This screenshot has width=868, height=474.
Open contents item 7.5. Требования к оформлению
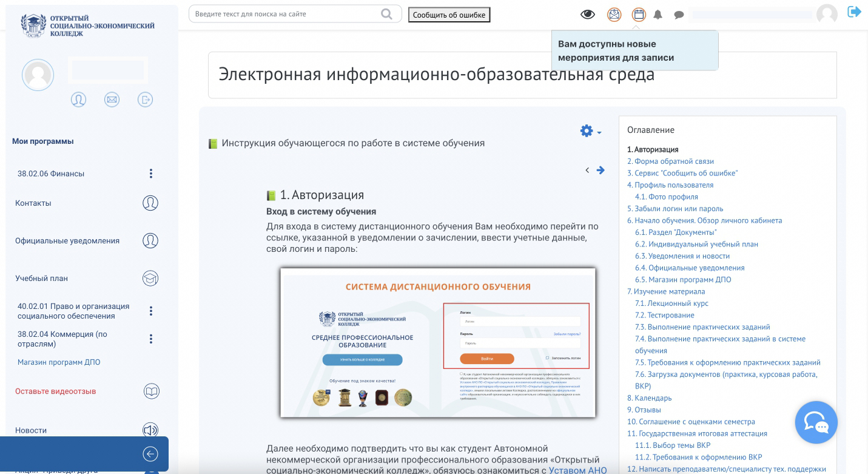point(728,362)
